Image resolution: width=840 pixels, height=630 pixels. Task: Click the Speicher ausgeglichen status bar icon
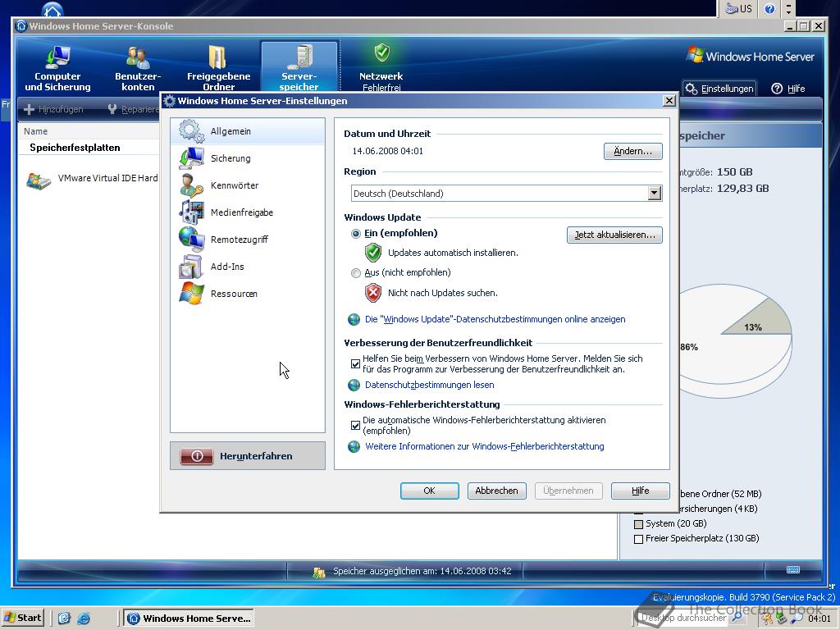click(x=319, y=572)
